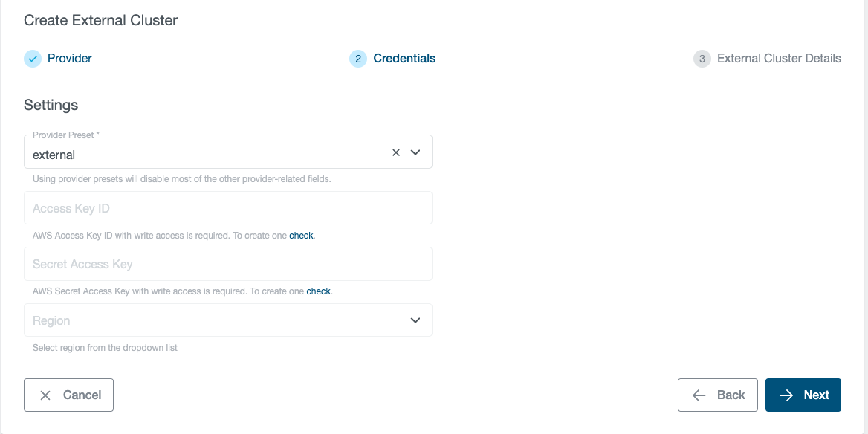Viewport: 868px width, 434px height.
Task: Select the Credentials step label
Action: coord(404,59)
